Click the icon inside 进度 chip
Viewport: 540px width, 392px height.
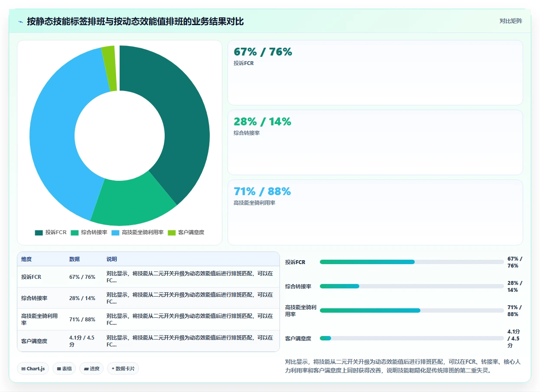pyautogui.click(x=86, y=369)
